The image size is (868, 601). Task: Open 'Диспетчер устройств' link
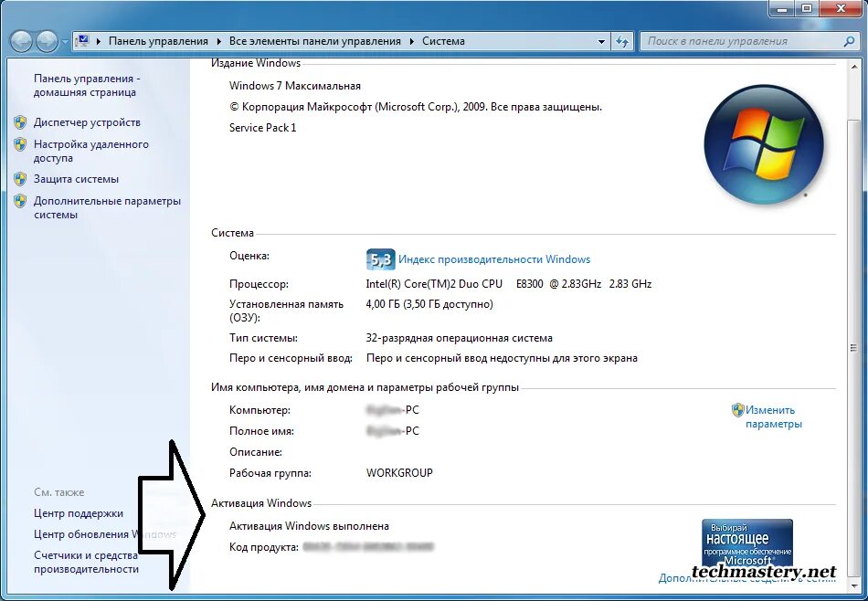click(x=87, y=122)
